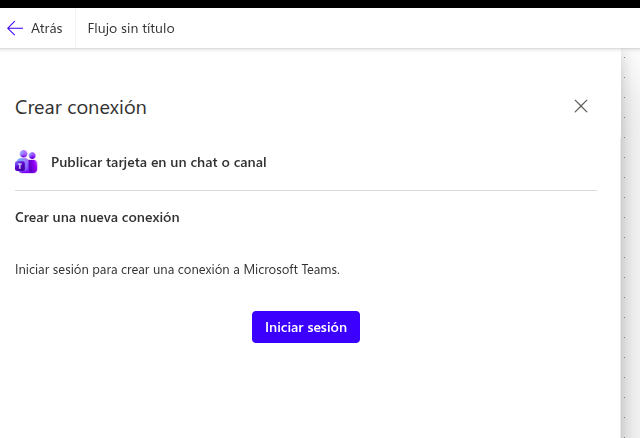The height and width of the screenshot is (438, 640).
Task: Select the Flujo sin título flow name
Action: coord(131,28)
